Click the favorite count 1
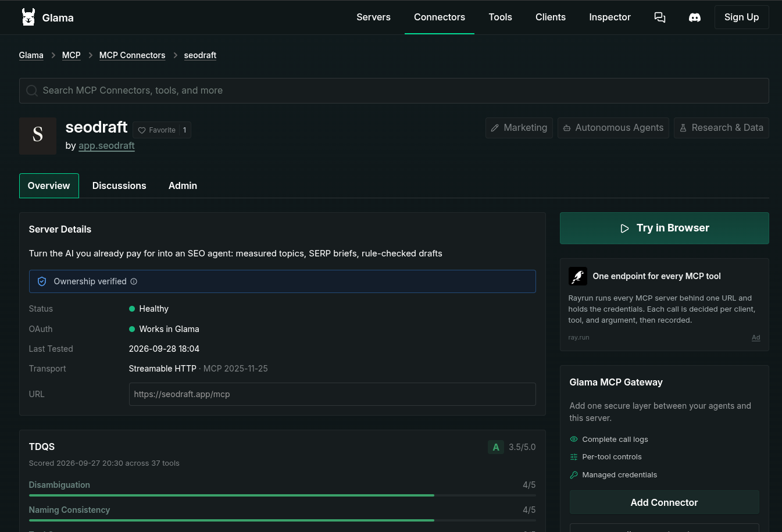782x532 pixels. pos(184,130)
